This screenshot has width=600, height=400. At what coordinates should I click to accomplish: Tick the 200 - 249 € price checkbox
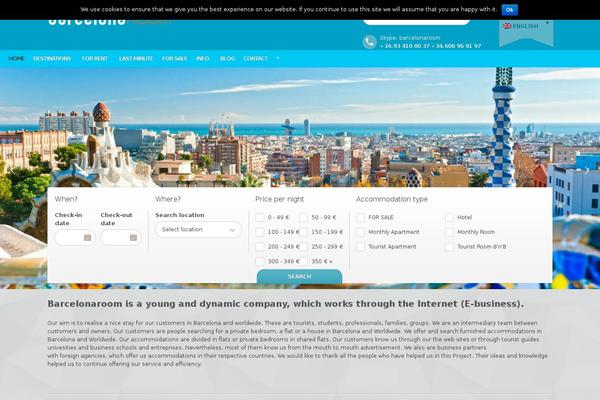(260, 247)
